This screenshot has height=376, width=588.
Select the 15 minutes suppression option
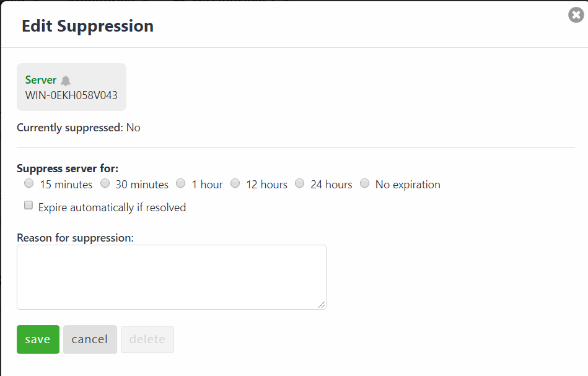click(29, 183)
